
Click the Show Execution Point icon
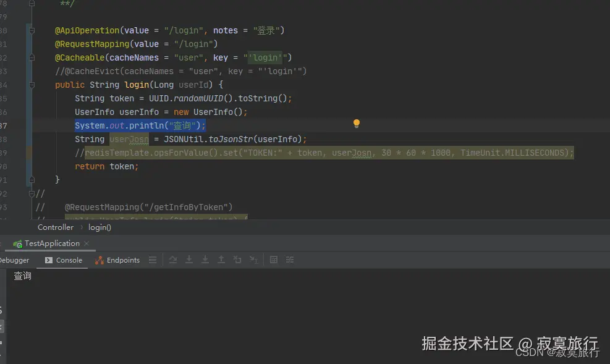pos(153,260)
